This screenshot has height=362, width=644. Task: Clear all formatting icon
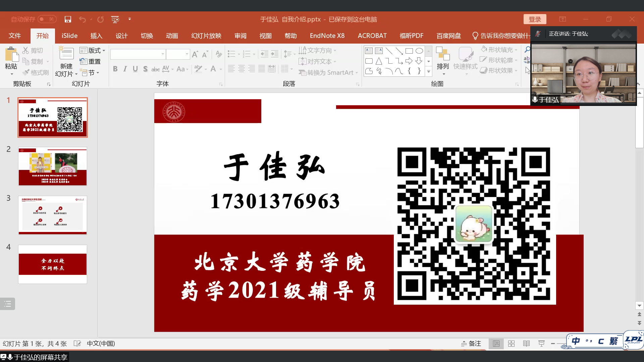click(x=219, y=54)
